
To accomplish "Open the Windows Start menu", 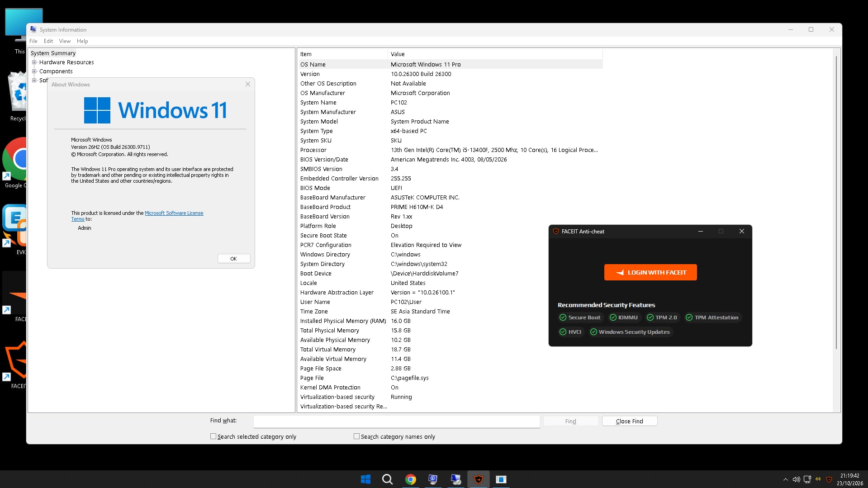I will 365,479.
